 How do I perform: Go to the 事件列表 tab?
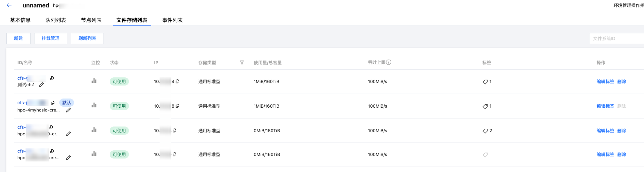172,20
